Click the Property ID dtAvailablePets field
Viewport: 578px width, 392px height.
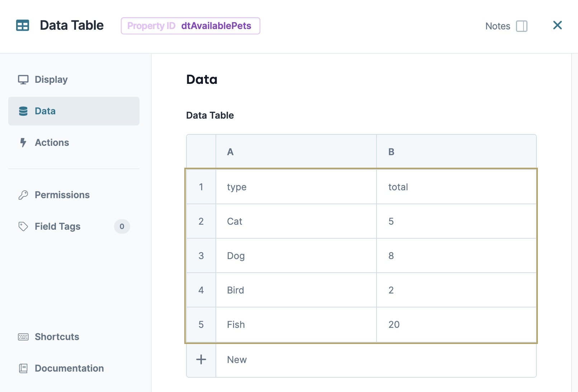coord(190,26)
